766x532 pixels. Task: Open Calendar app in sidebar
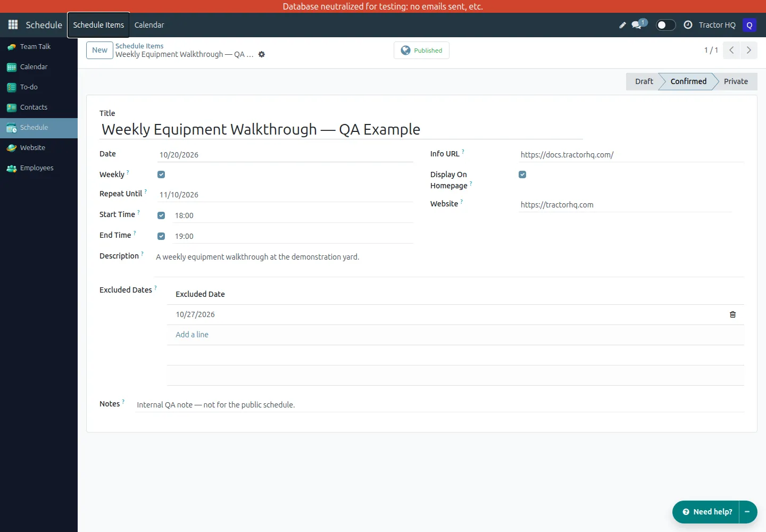pos(39,67)
